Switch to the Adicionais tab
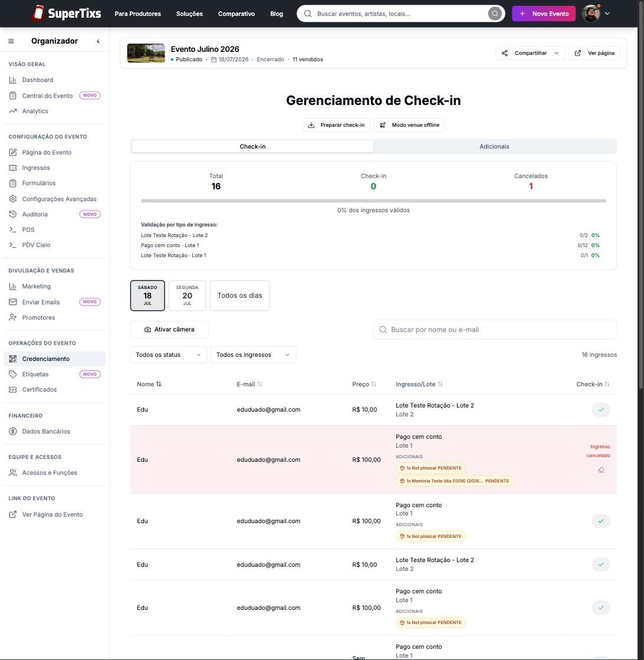644x660 pixels. tap(494, 146)
